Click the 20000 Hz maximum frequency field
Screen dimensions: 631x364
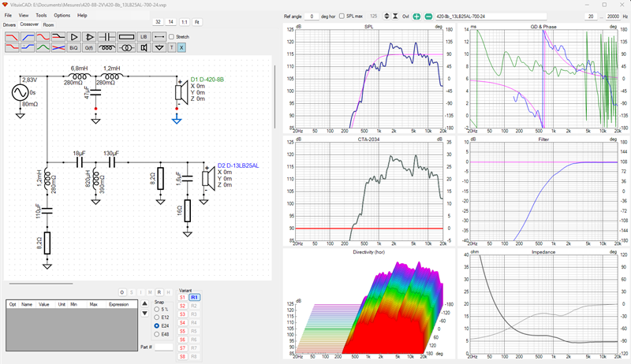613,17
